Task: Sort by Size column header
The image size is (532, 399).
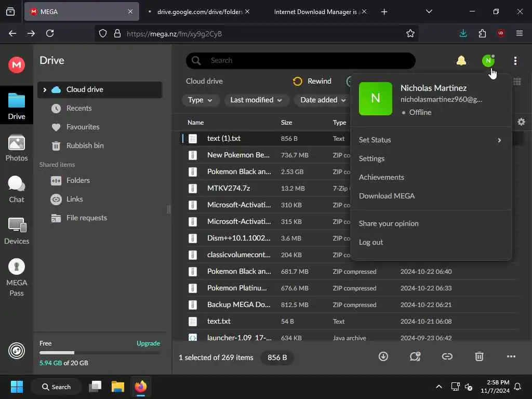Action: (x=286, y=123)
